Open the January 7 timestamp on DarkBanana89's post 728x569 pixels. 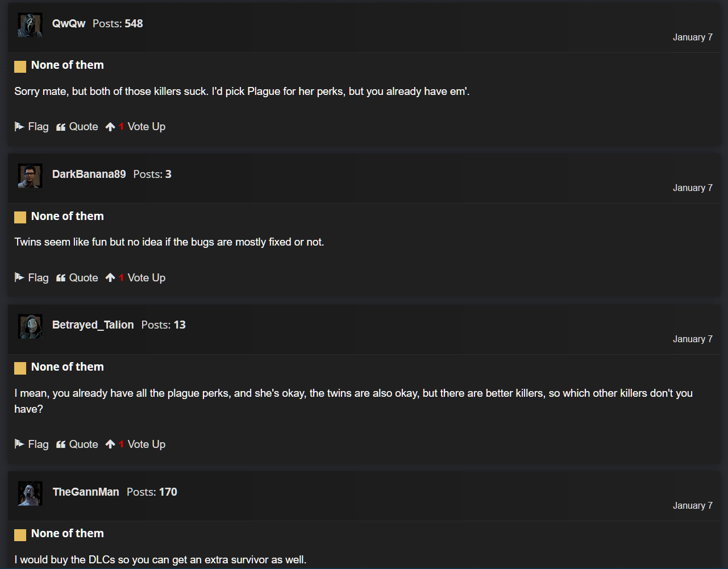pos(693,188)
